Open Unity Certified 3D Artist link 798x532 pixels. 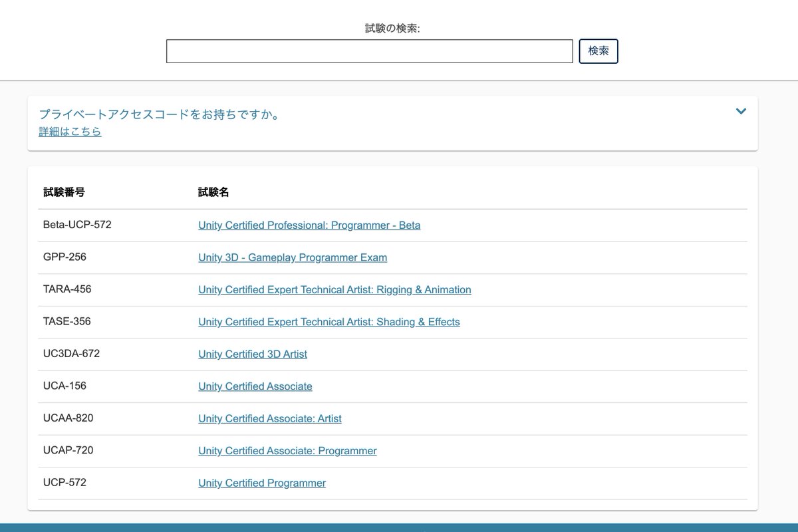click(253, 354)
